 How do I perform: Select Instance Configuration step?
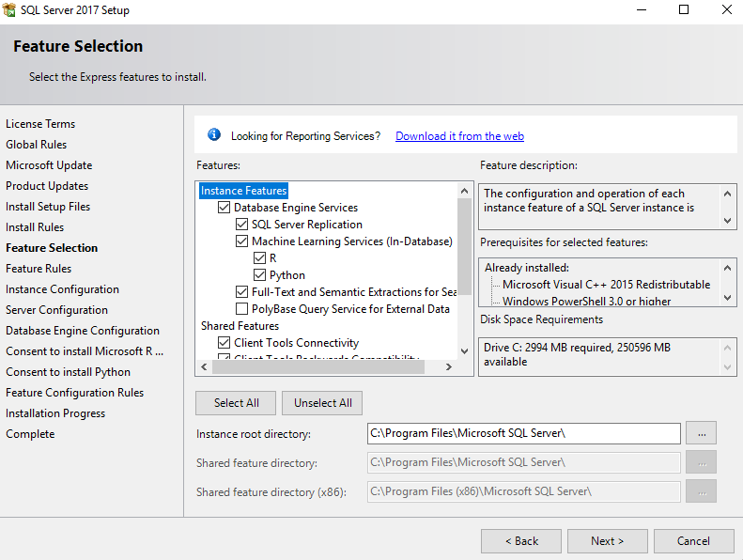(x=62, y=289)
